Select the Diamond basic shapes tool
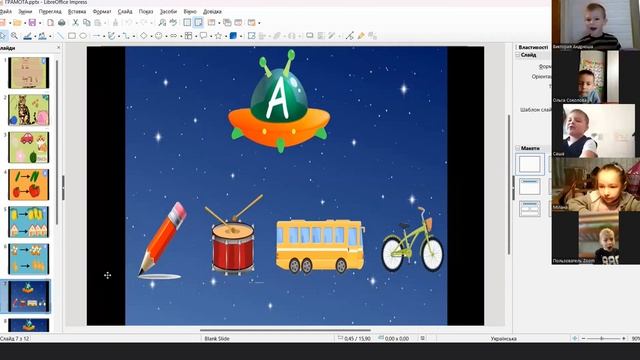 [x=143, y=36]
